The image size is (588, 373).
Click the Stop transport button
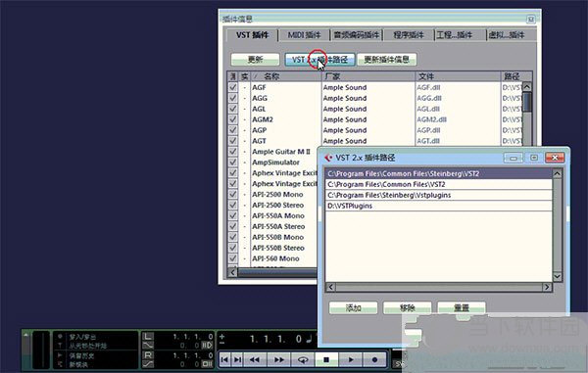[326, 359]
